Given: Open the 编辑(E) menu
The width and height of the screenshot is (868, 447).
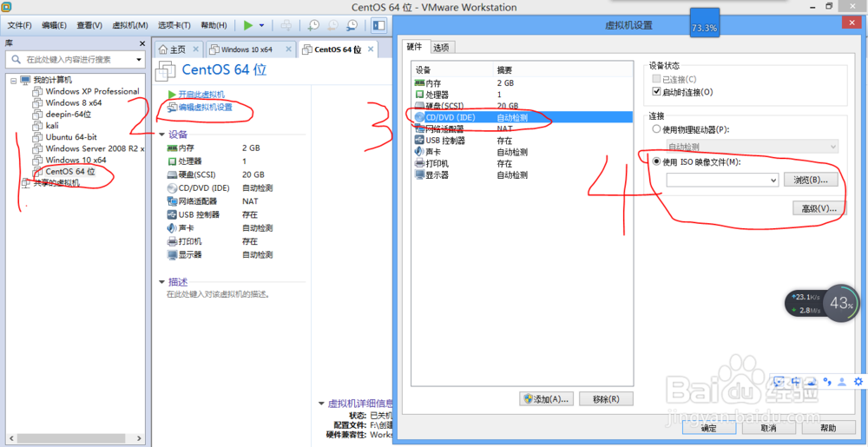Looking at the screenshot, I should (54, 25).
